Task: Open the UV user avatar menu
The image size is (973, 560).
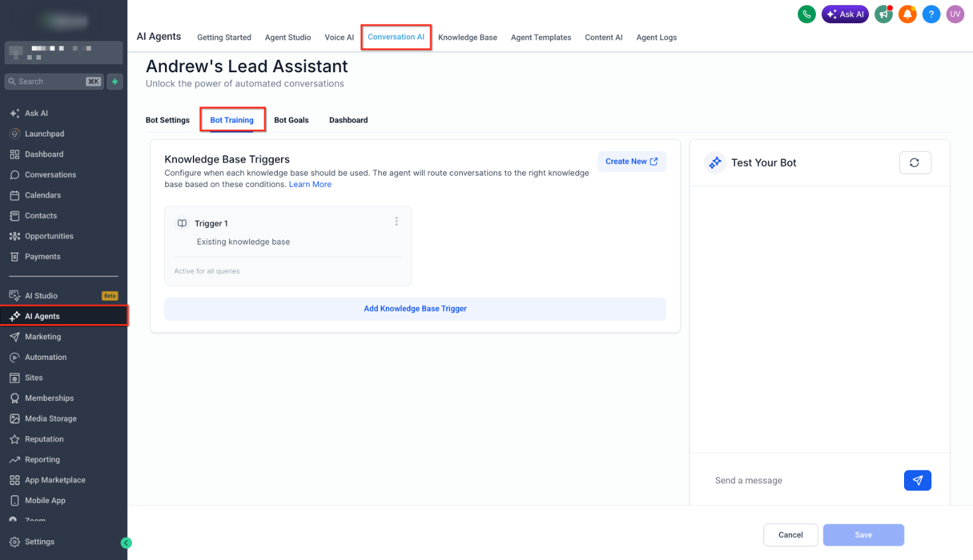Action: (x=955, y=14)
